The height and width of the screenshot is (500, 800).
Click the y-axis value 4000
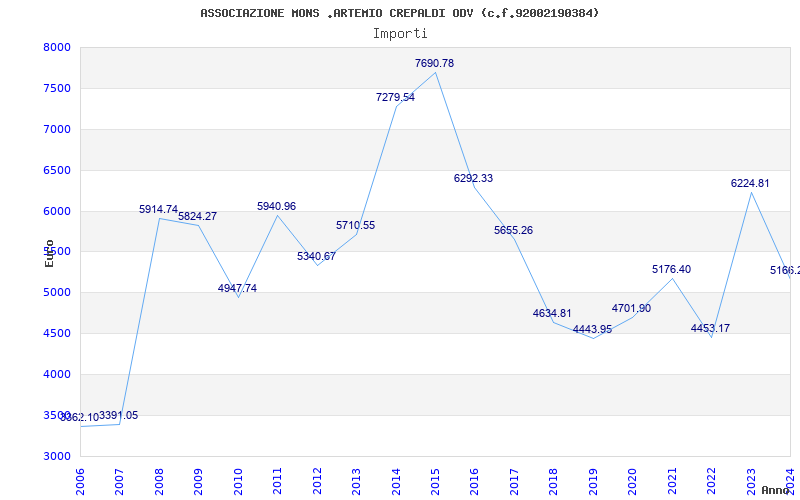57,374
